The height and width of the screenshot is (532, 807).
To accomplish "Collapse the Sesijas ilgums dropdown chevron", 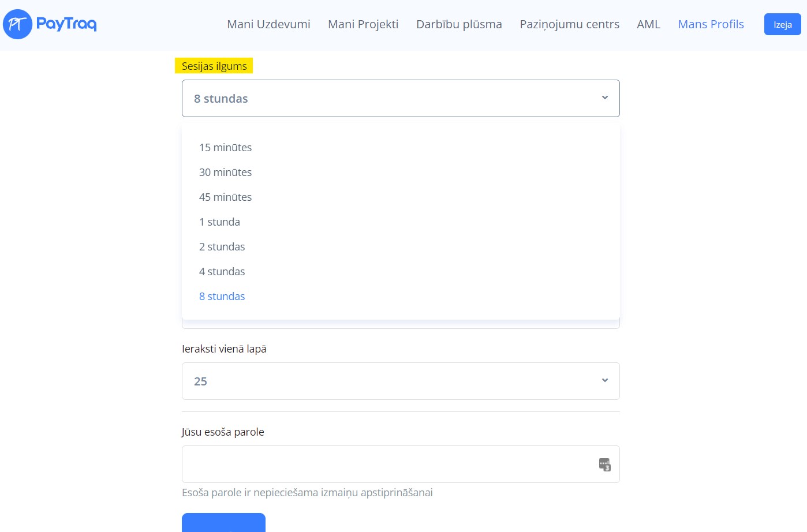I will 604,98.
